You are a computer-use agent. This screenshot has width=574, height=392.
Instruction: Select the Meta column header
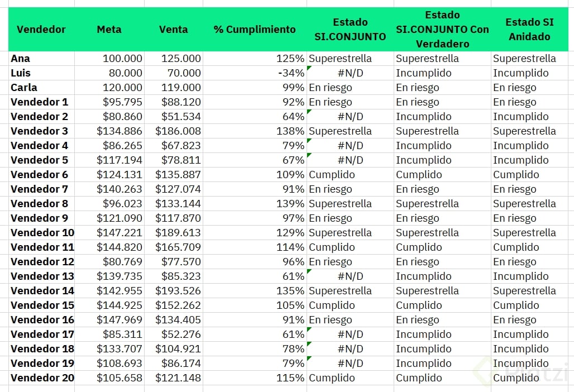coord(109,29)
